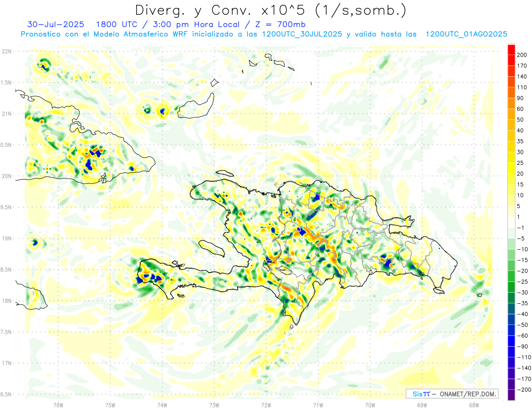Click the "17N" latitude label
This screenshot has height=411, width=532.
[7, 363]
